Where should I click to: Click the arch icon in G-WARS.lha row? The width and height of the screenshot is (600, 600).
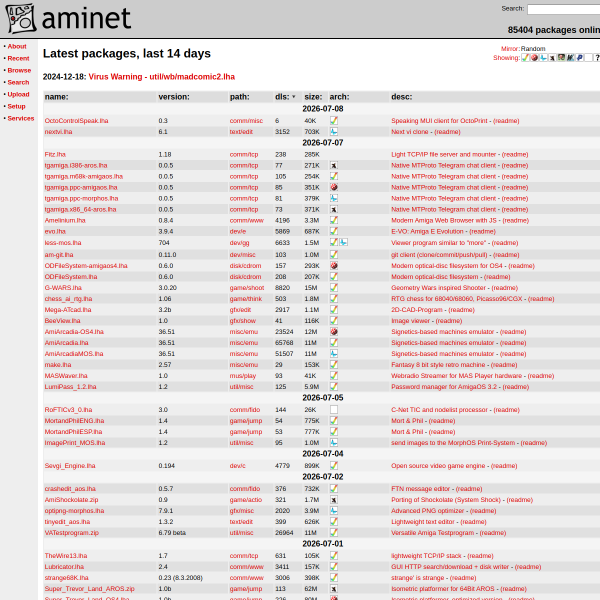click(334, 288)
